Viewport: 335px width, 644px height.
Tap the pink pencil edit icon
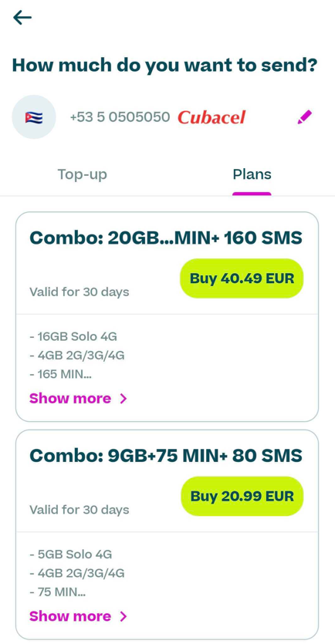[305, 117]
